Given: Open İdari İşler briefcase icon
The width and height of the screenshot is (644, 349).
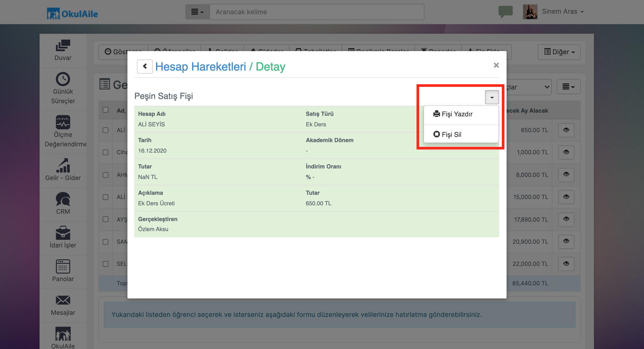Looking at the screenshot, I should tap(63, 233).
